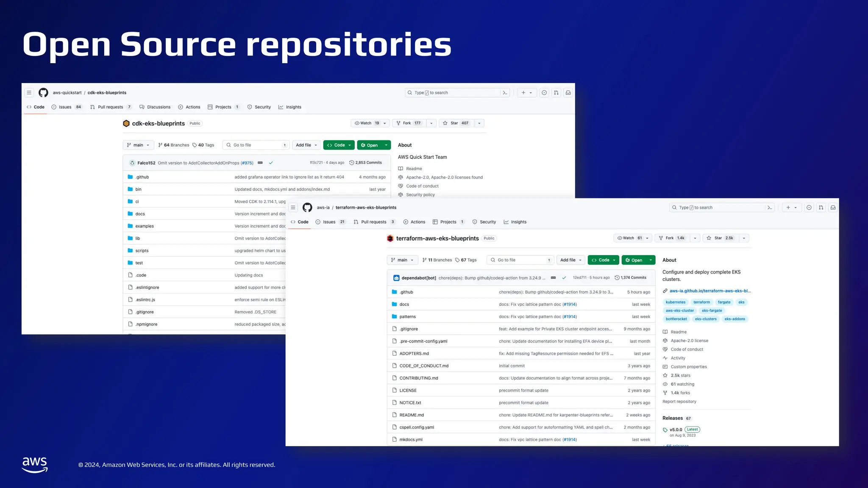
Task: Open LICENSE file in terraform repository
Action: point(408,391)
